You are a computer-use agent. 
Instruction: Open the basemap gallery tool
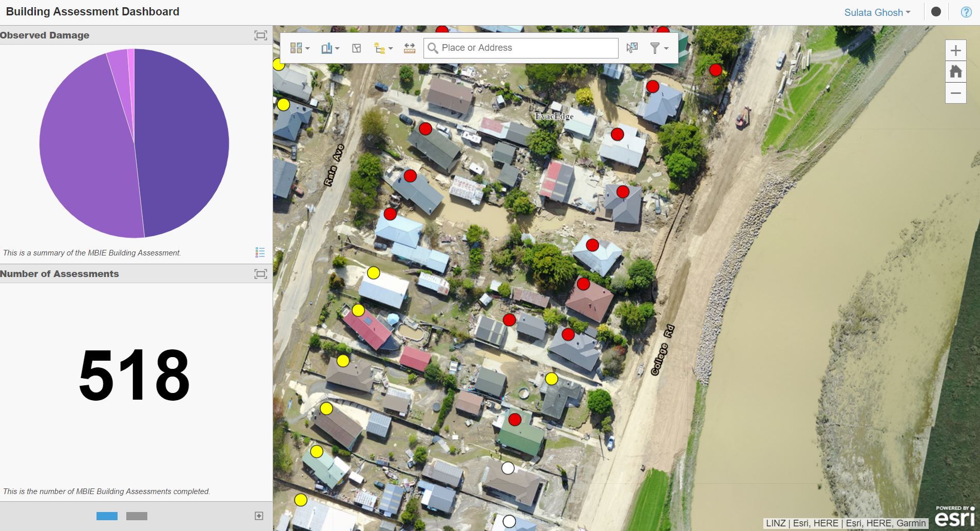pos(296,48)
